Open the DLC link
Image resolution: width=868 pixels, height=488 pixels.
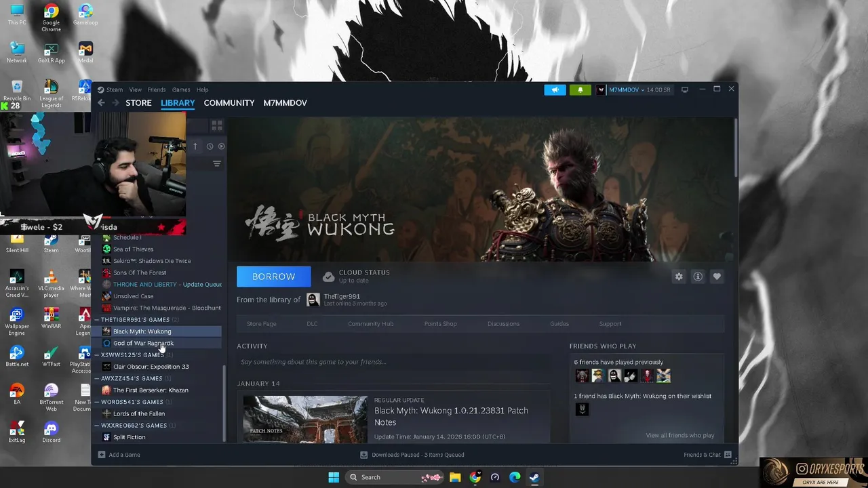pyautogui.click(x=312, y=324)
